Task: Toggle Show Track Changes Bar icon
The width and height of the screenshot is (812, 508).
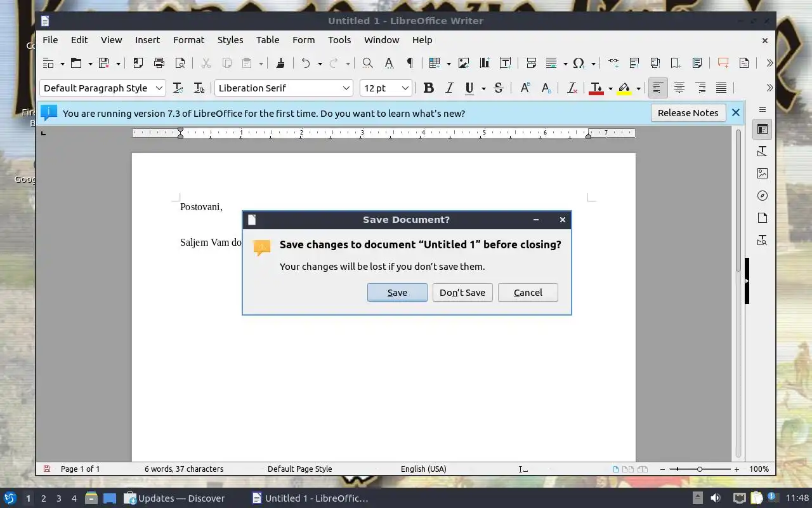Action: click(x=744, y=63)
